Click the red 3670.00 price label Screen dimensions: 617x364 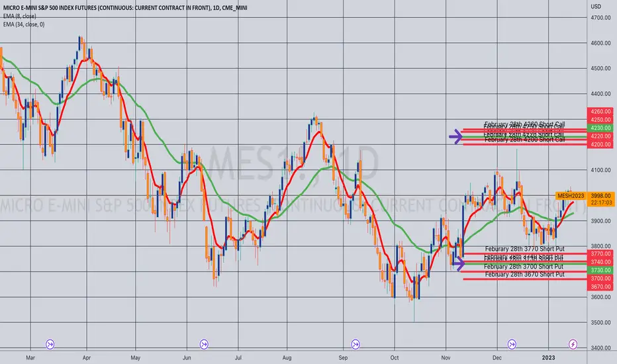pos(600,287)
